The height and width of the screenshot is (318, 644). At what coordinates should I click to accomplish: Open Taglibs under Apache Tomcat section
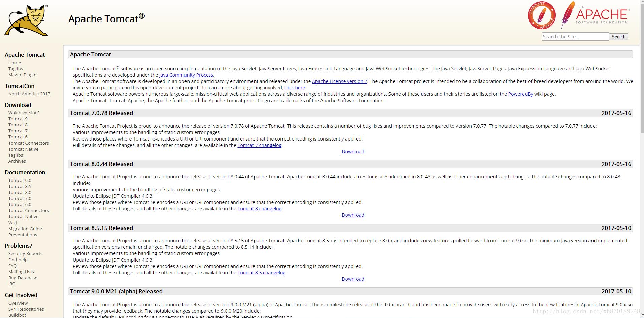[x=15, y=69]
